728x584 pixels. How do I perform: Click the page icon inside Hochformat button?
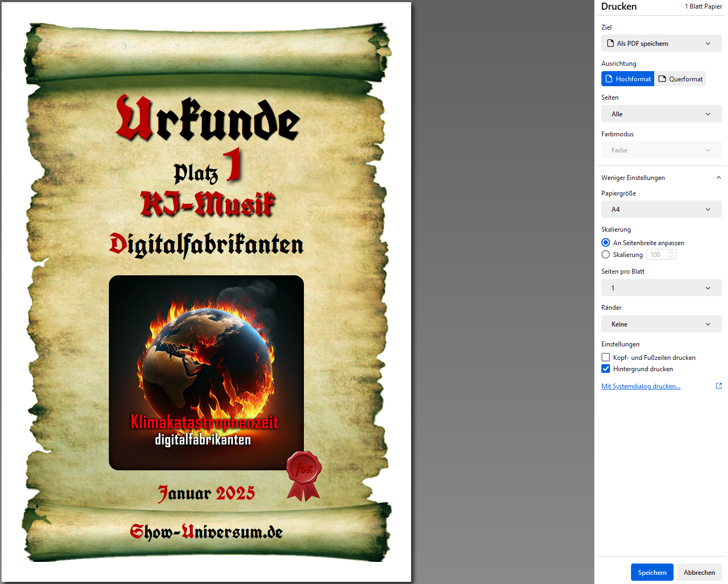(x=609, y=79)
